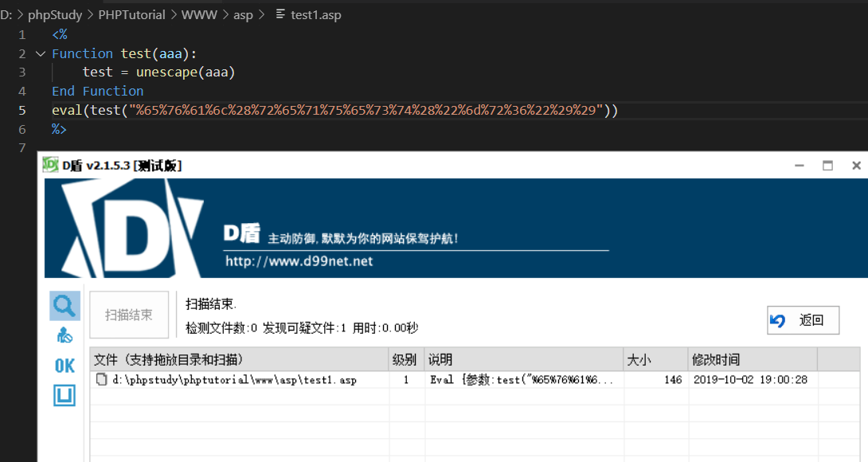Click the 返回 button
This screenshot has width=868, height=462.
[x=803, y=320]
